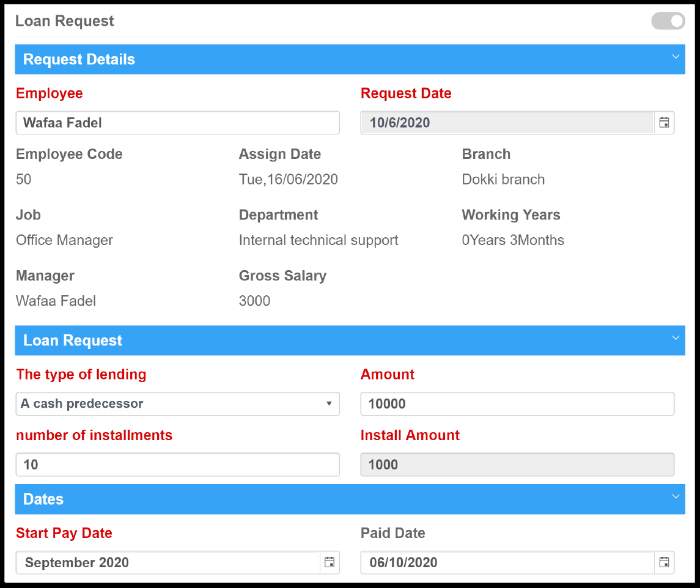Click the Install Amount label
The image size is (700, 588).
(410, 435)
